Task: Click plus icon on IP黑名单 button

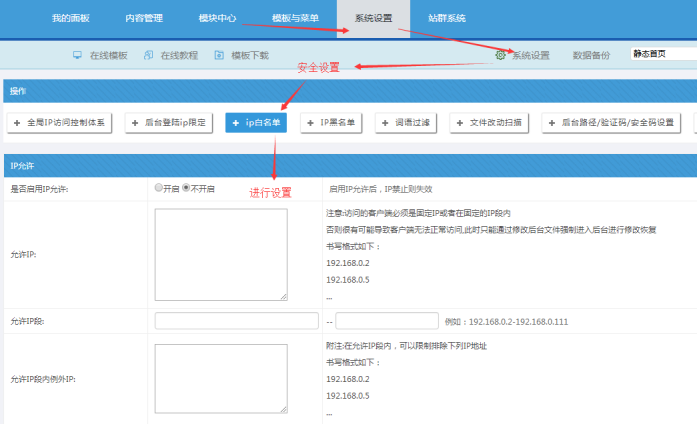Action: coord(310,122)
